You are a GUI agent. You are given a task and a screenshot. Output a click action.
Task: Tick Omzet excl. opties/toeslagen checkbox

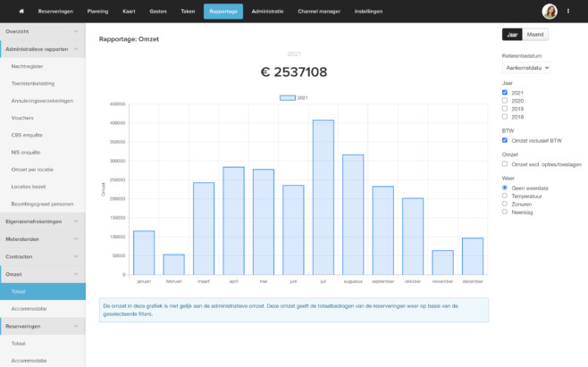[505, 163]
